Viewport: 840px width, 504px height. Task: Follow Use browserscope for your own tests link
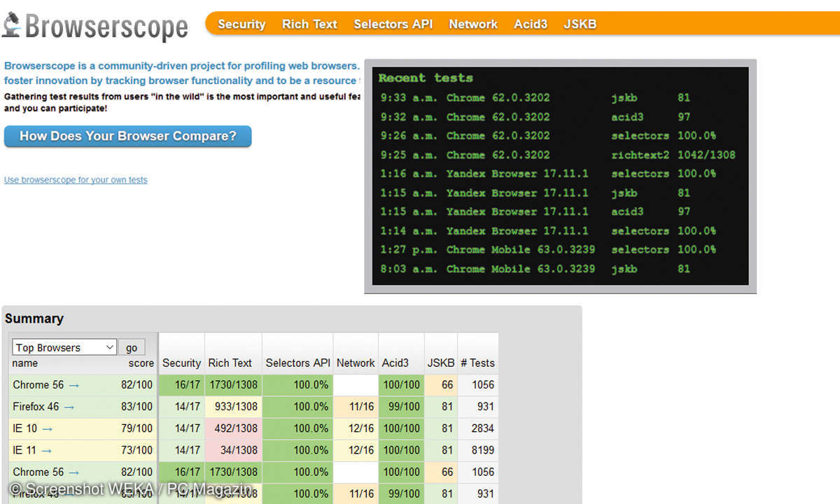tap(76, 180)
